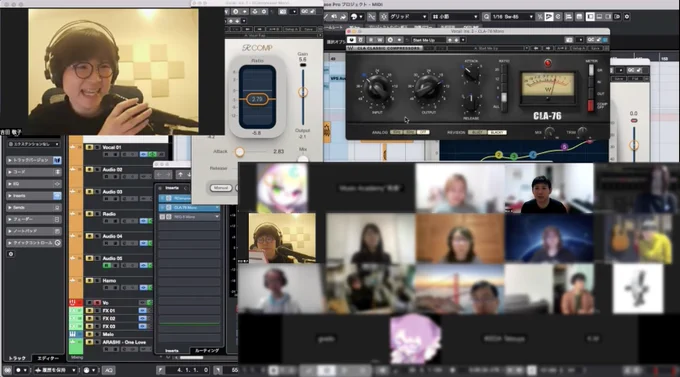Switch to ルーティング tab
Viewport: 680px width, 377px height.
pyautogui.click(x=207, y=351)
